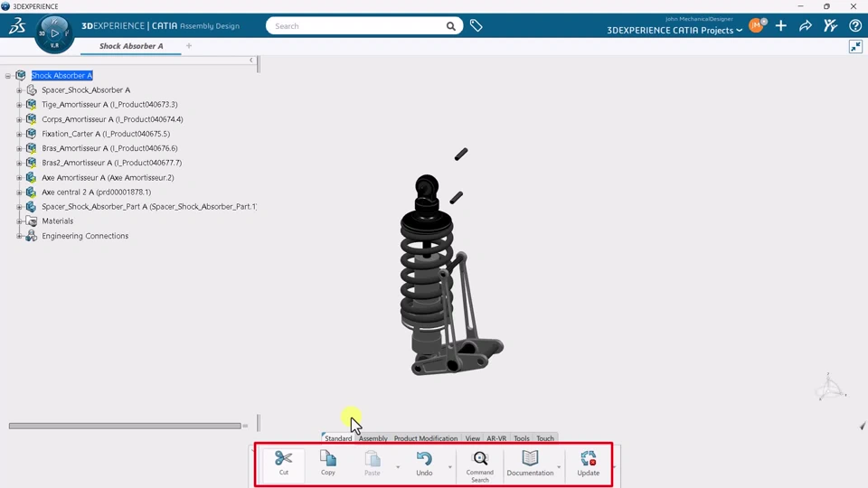Screen dimensions: 868x488
Task: Select Tige_Amortisseur A tree text
Action: 109,105
